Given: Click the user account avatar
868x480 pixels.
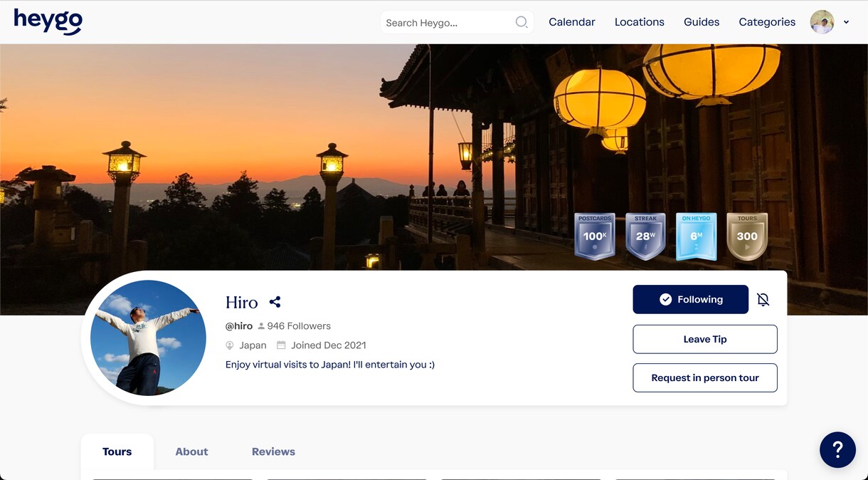Looking at the screenshot, I should 822,22.
